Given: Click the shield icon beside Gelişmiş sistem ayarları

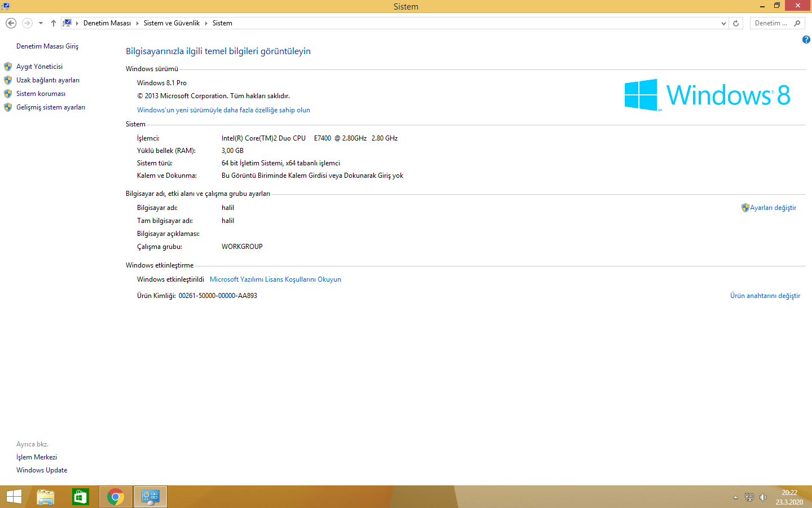Looking at the screenshot, I should coord(8,107).
